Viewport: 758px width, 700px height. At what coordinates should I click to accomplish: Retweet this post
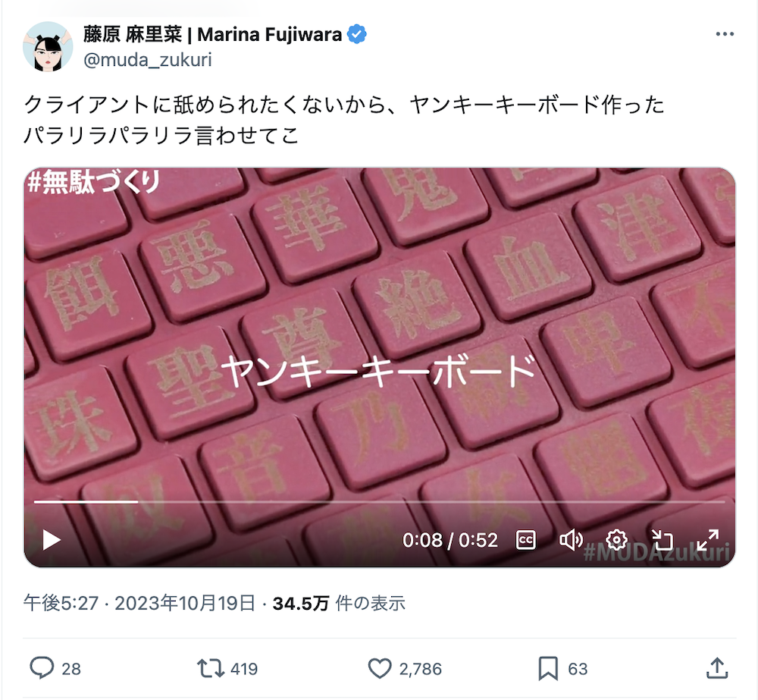click(x=210, y=669)
